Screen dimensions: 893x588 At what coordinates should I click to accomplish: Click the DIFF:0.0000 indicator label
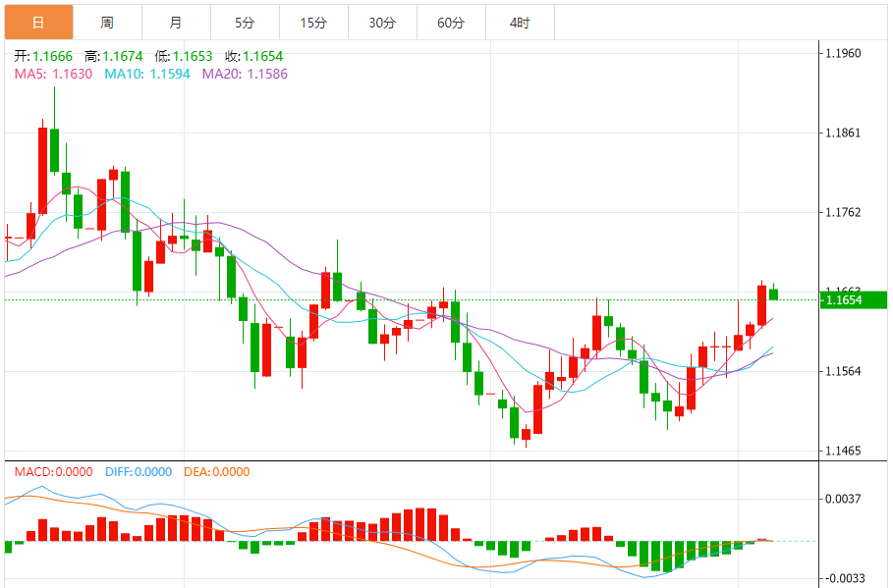[139, 472]
